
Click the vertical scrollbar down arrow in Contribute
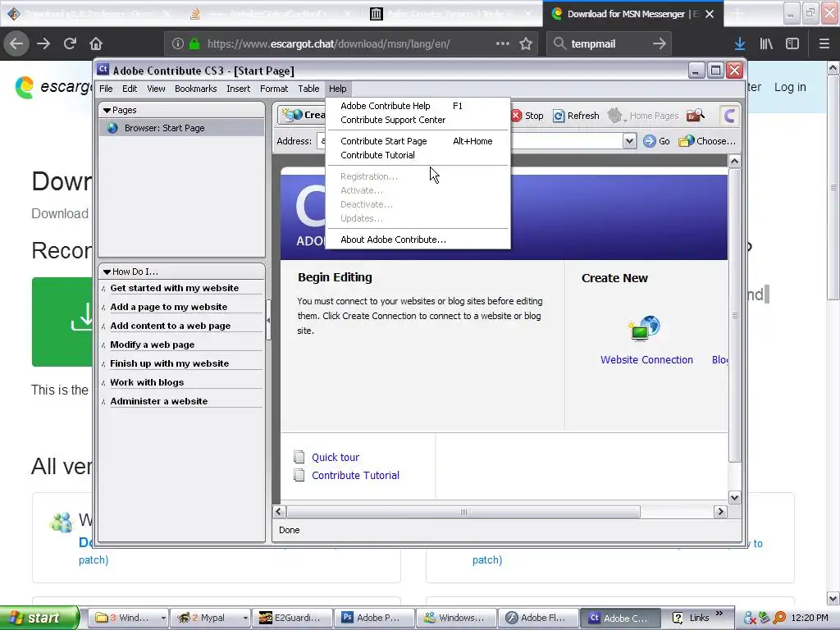coord(734,498)
